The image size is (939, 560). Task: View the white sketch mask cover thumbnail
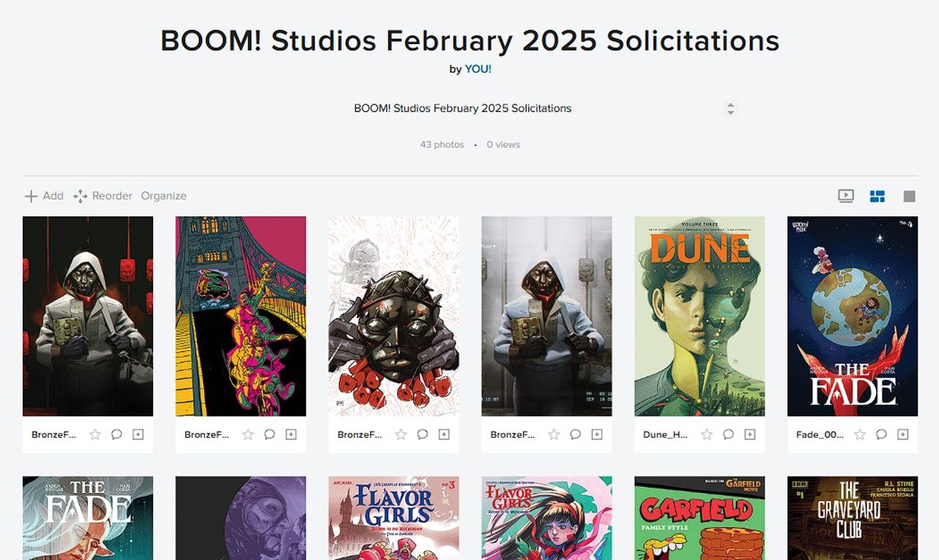(x=394, y=316)
